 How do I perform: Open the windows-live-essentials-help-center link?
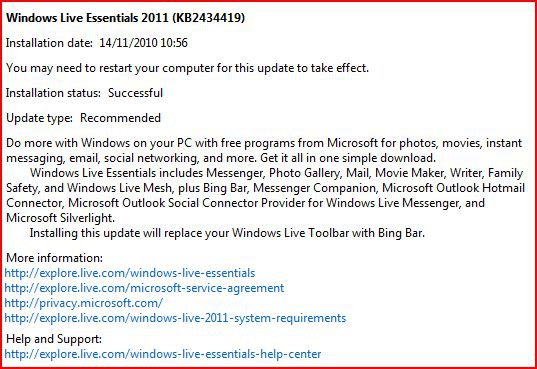point(163,354)
